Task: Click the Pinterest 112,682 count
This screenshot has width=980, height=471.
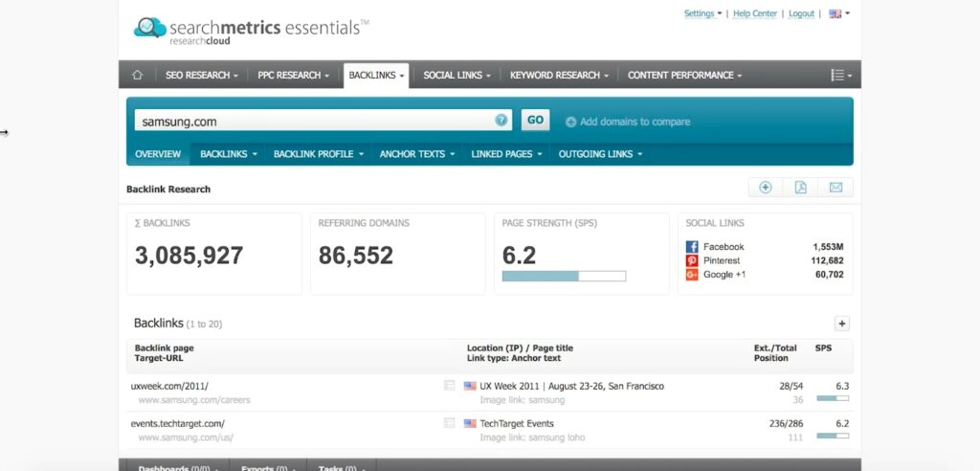Action: tap(828, 260)
